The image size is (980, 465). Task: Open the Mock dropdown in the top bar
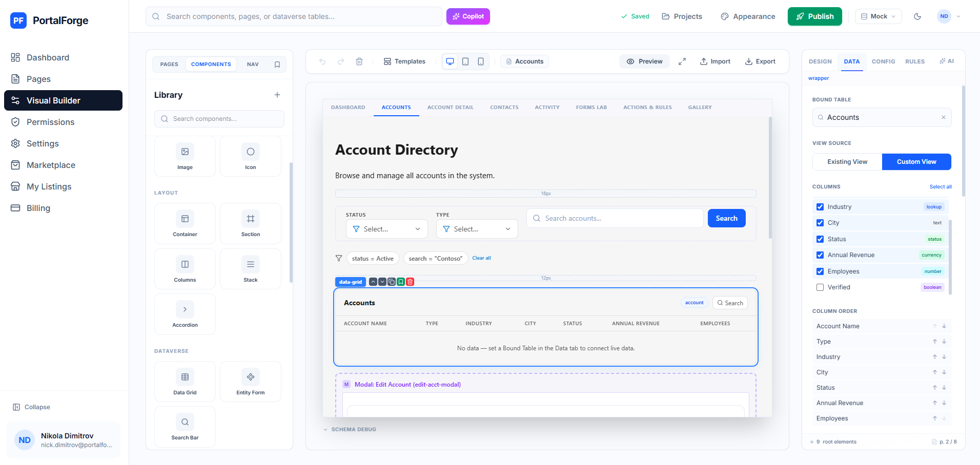coord(878,16)
